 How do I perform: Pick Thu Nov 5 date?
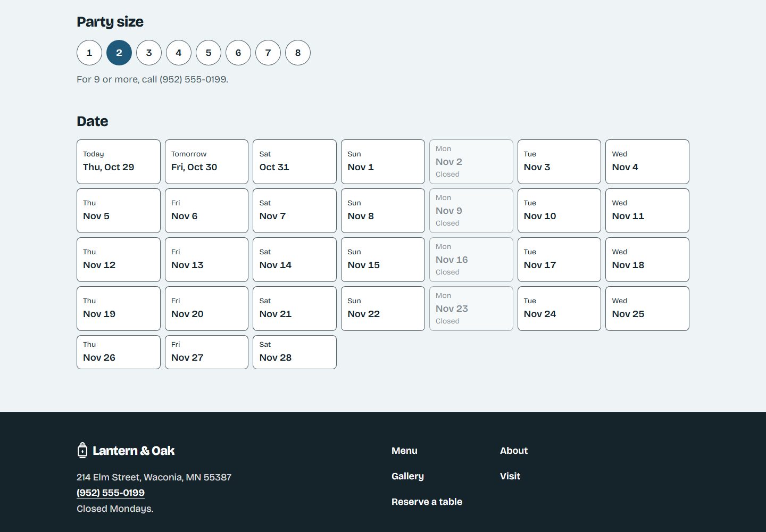coord(119,211)
